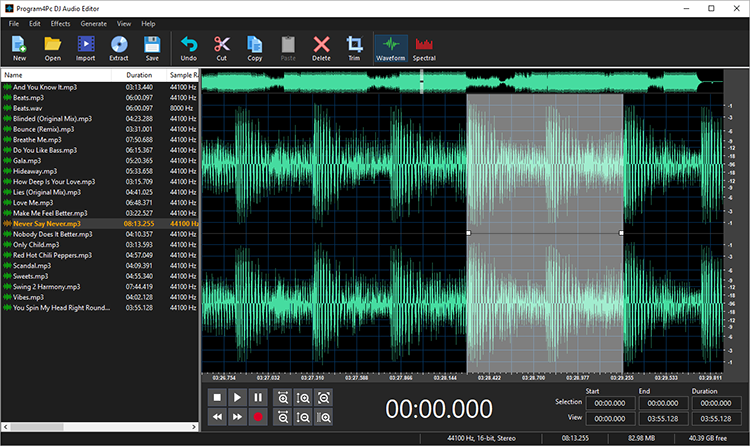Click the Extract CD icon
Viewport: 750px width, 446px height.
coord(119,47)
